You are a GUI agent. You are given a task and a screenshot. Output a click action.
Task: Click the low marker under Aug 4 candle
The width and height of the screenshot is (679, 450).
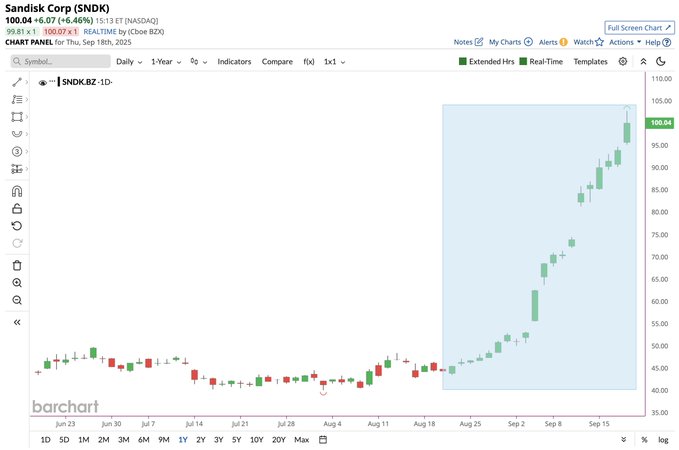pos(323,393)
